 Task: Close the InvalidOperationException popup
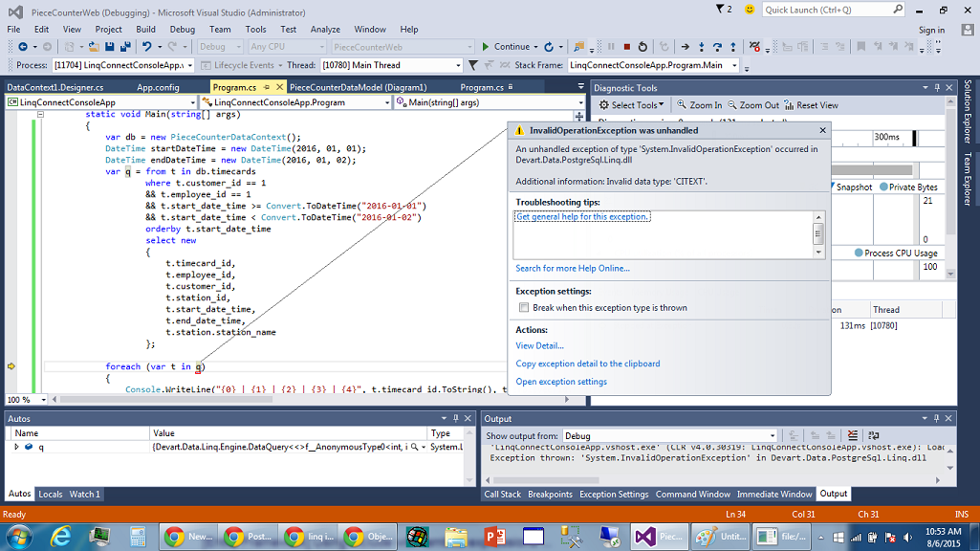point(822,130)
